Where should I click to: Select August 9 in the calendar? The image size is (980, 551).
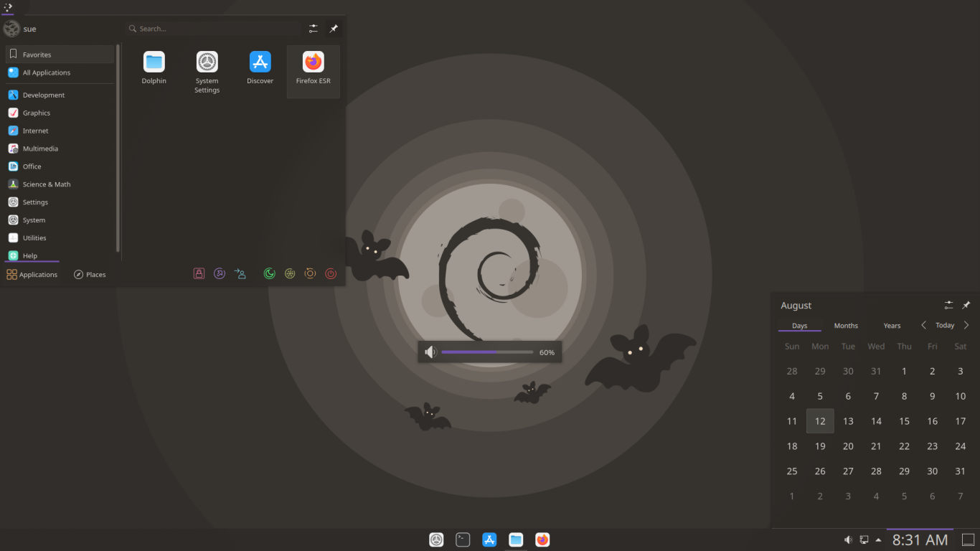tap(932, 396)
